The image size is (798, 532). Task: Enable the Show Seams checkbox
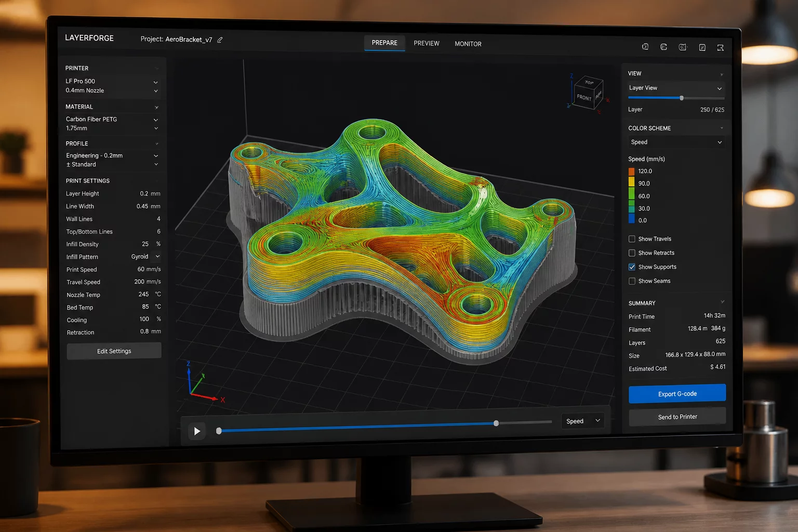632,281
